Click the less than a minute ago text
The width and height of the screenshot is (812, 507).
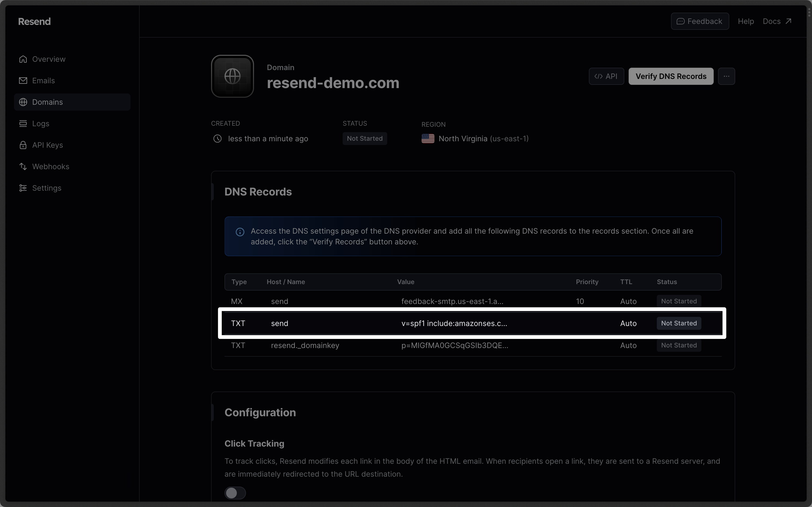268,139
